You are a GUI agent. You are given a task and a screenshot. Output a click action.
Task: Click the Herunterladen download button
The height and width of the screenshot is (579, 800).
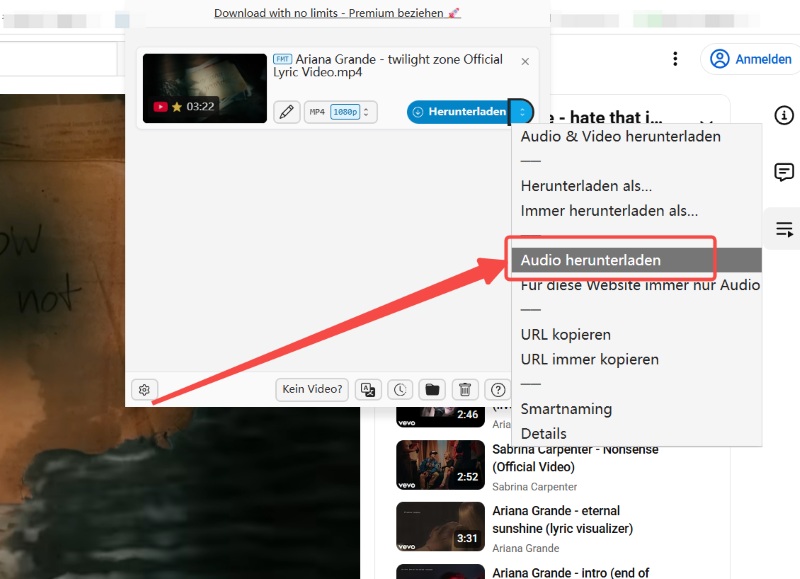[459, 112]
